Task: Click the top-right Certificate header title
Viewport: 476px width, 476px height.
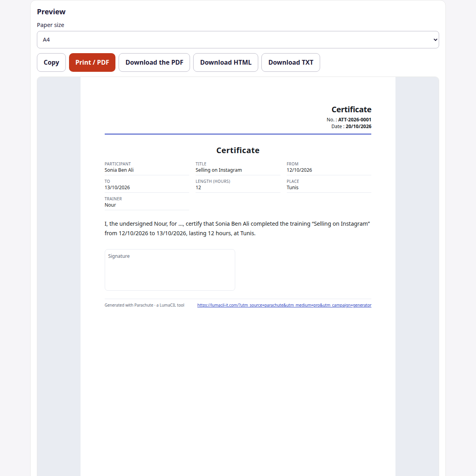Action: click(x=351, y=109)
